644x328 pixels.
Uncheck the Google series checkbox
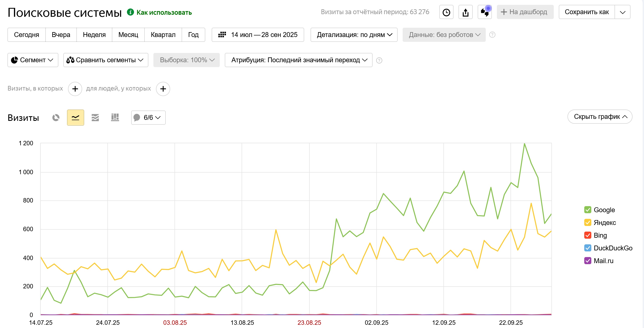click(x=587, y=210)
